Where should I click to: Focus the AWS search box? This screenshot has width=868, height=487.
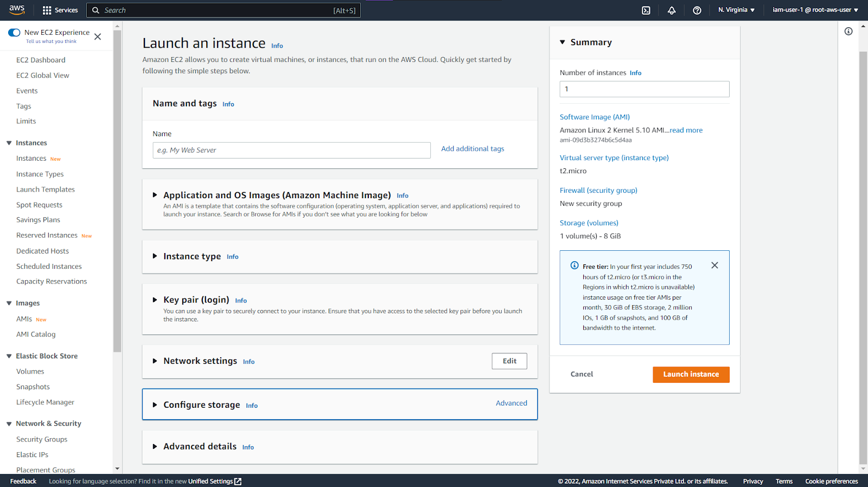coord(224,10)
